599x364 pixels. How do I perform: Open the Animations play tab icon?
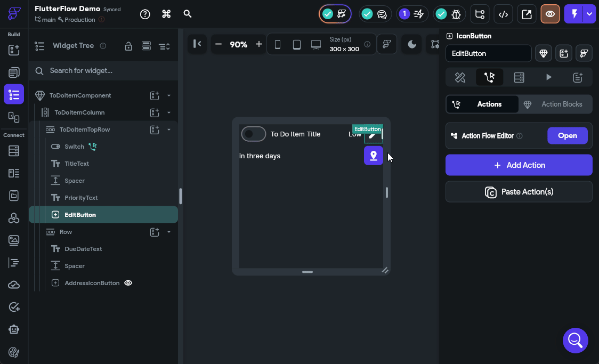click(x=548, y=77)
